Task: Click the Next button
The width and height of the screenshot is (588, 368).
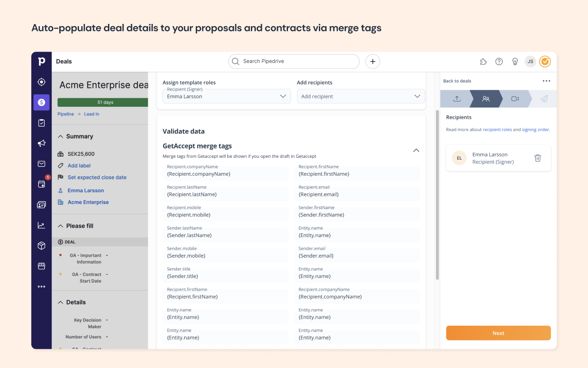Action: [498, 333]
